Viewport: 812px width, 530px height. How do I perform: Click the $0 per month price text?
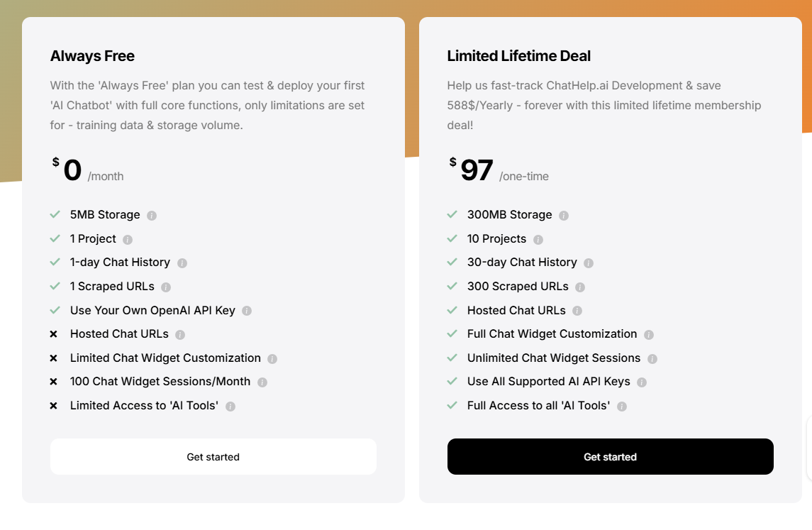click(x=73, y=169)
